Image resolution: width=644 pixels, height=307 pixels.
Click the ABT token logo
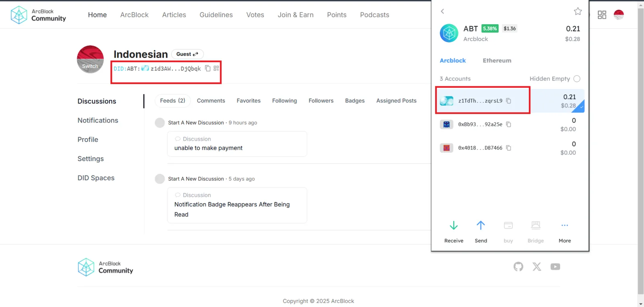[x=449, y=33]
